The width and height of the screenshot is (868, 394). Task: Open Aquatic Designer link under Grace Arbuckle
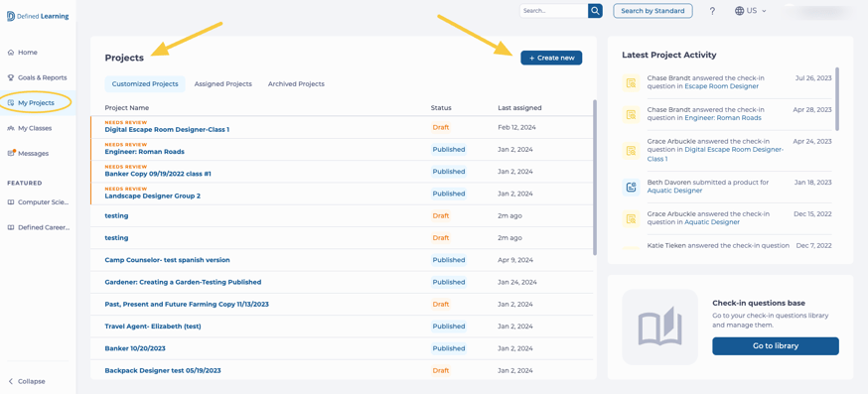tap(712, 222)
